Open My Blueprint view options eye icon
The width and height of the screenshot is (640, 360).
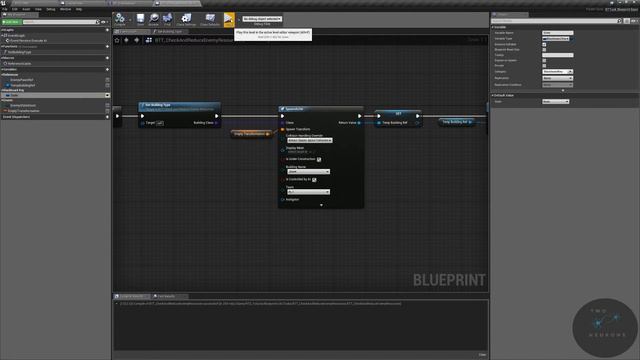(x=104, y=22)
